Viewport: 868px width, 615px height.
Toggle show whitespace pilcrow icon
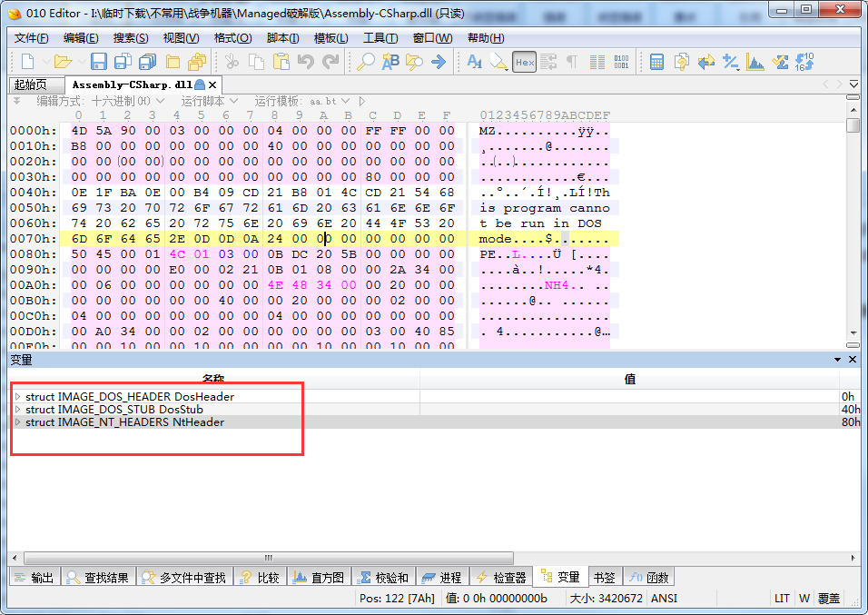572,62
